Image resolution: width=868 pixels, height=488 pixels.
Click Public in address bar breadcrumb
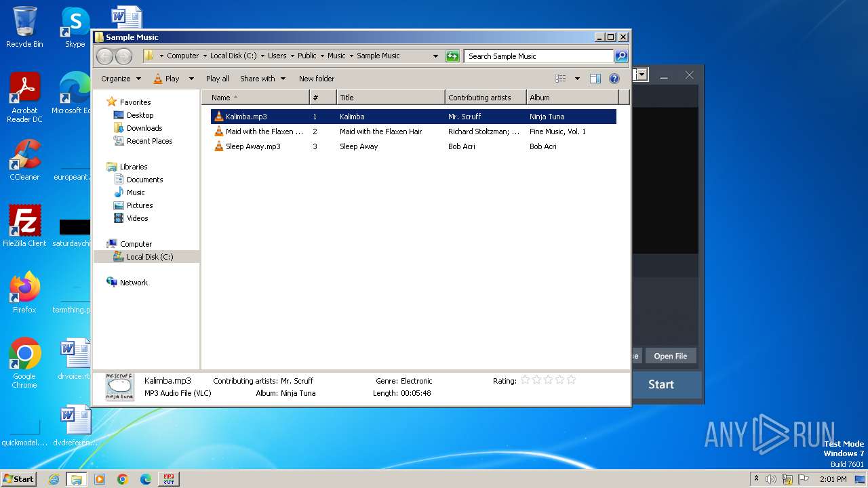click(x=307, y=56)
